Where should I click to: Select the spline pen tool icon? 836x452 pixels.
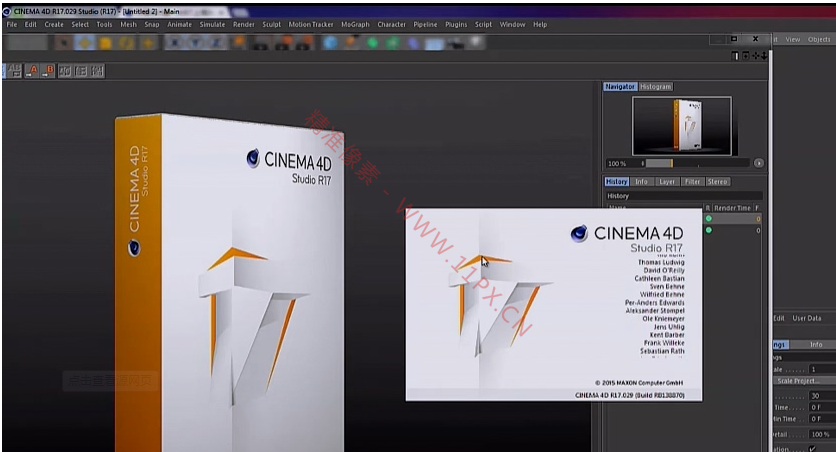pyautogui.click(x=351, y=43)
